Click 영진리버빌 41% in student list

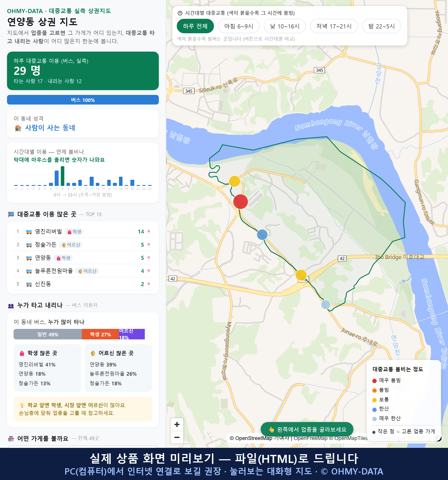pyautogui.click(x=37, y=365)
